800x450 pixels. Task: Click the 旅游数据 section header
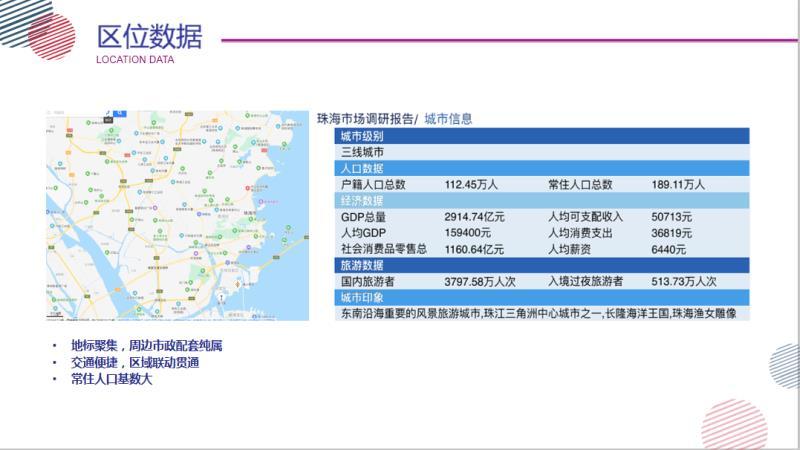tap(361, 265)
